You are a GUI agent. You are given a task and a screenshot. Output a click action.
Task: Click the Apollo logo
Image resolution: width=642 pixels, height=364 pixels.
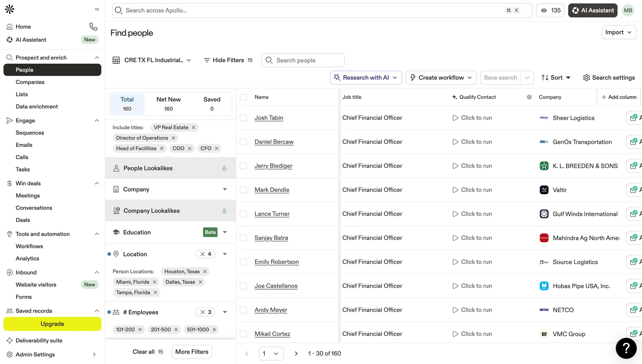tap(9, 9)
